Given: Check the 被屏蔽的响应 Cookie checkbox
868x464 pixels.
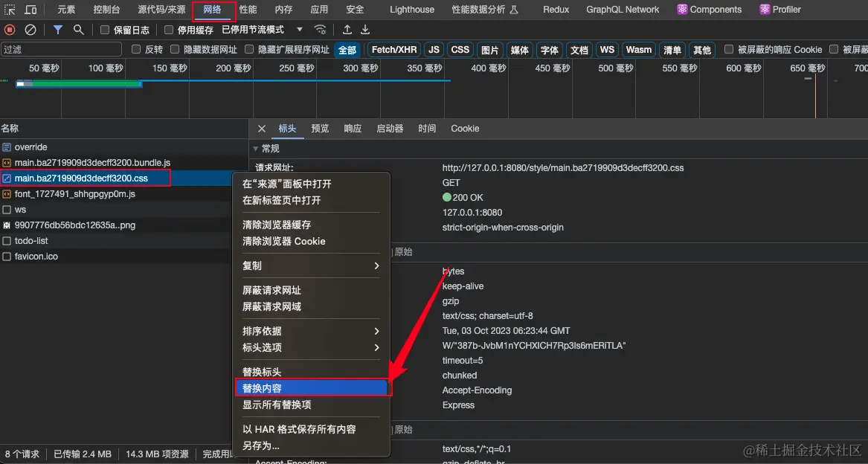Looking at the screenshot, I should [x=729, y=49].
